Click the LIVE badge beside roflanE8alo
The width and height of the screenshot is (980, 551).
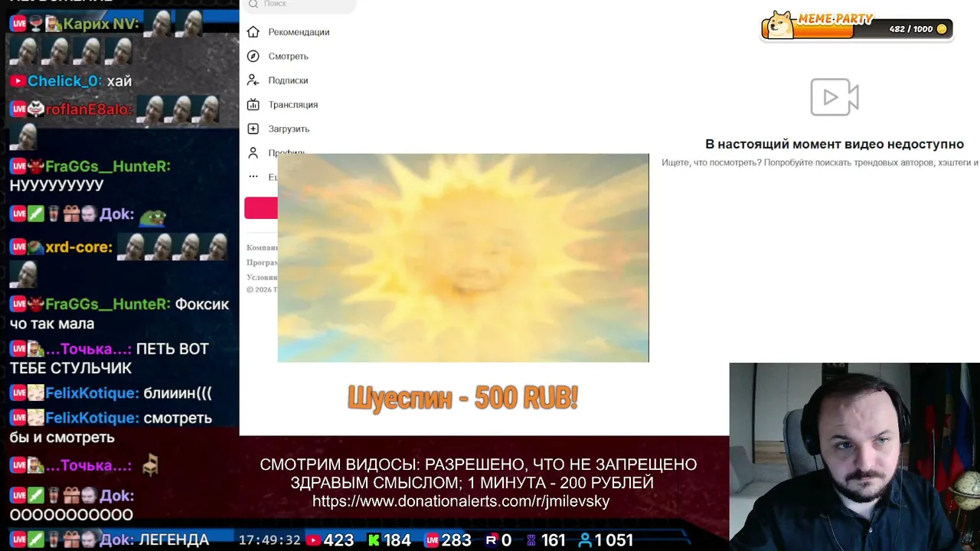(x=18, y=109)
